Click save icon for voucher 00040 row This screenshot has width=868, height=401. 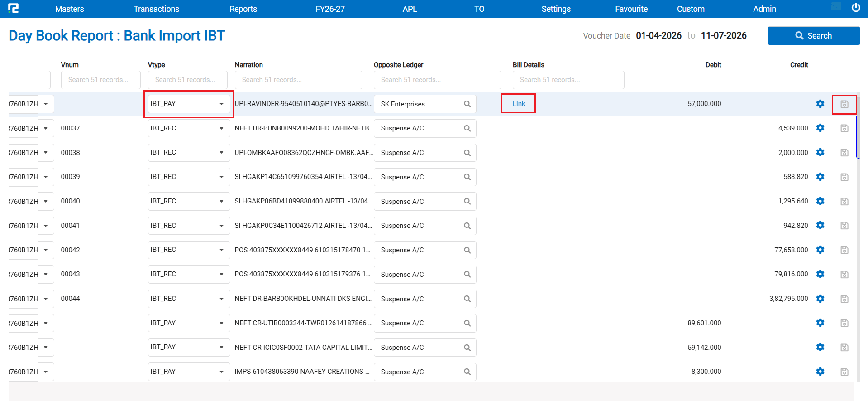[x=844, y=202]
